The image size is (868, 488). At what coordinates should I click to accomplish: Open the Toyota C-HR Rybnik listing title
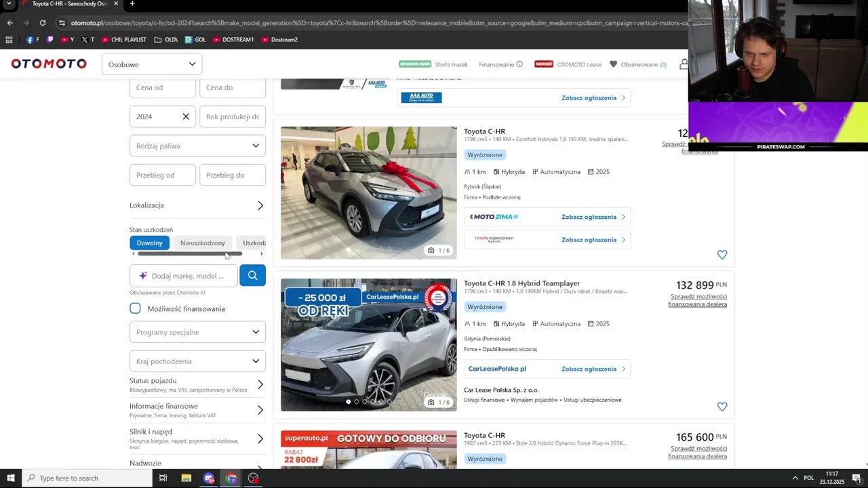pyautogui.click(x=484, y=131)
